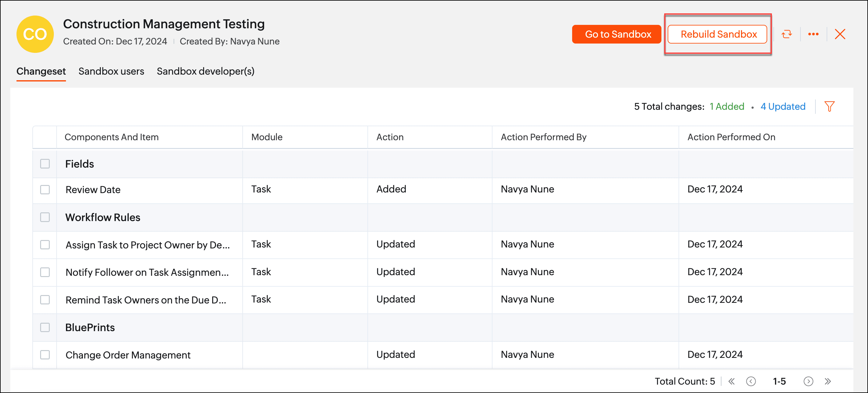Viewport: 868px width, 393px height.
Task: Filter by the 4 Updated link
Action: (783, 106)
